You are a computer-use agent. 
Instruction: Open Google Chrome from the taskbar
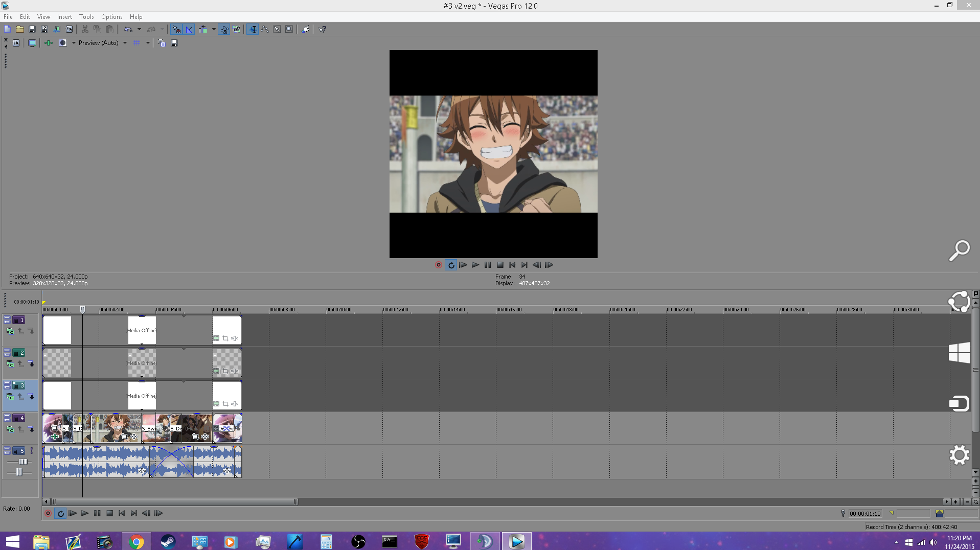(x=136, y=541)
